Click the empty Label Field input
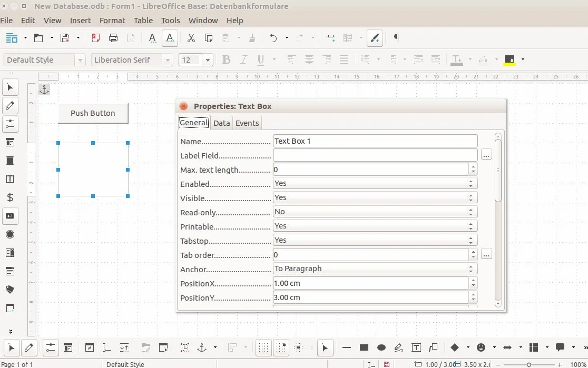 (x=375, y=155)
